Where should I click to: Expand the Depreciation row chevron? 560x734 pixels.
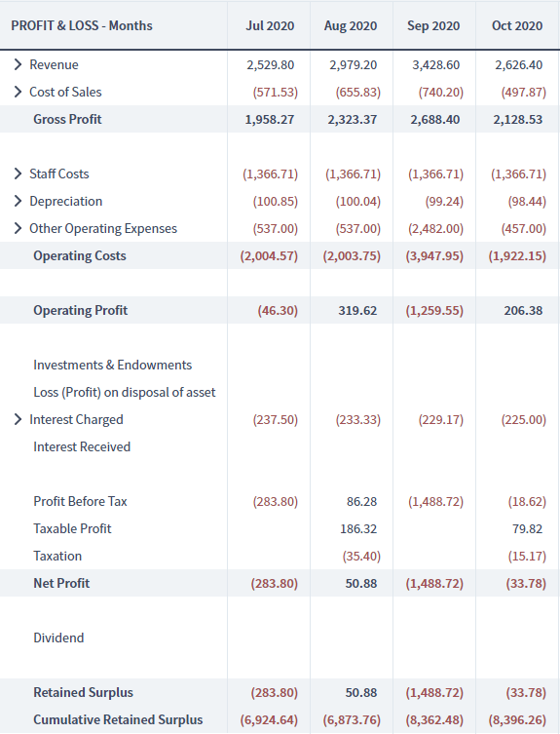tap(18, 201)
